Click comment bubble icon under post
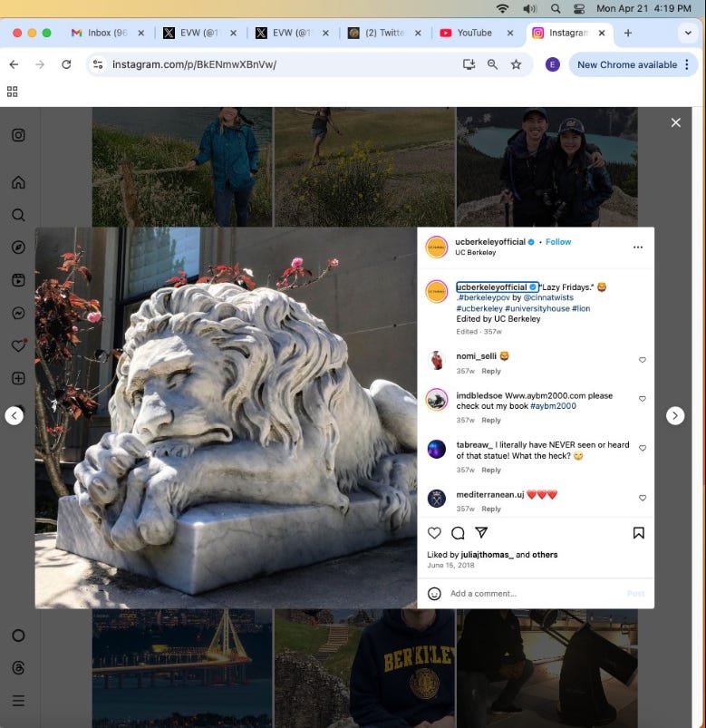Screen dimensions: 706x728 458,532
